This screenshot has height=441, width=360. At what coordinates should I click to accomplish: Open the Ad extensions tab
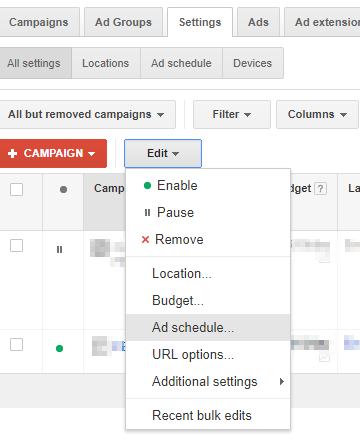[x=322, y=22]
